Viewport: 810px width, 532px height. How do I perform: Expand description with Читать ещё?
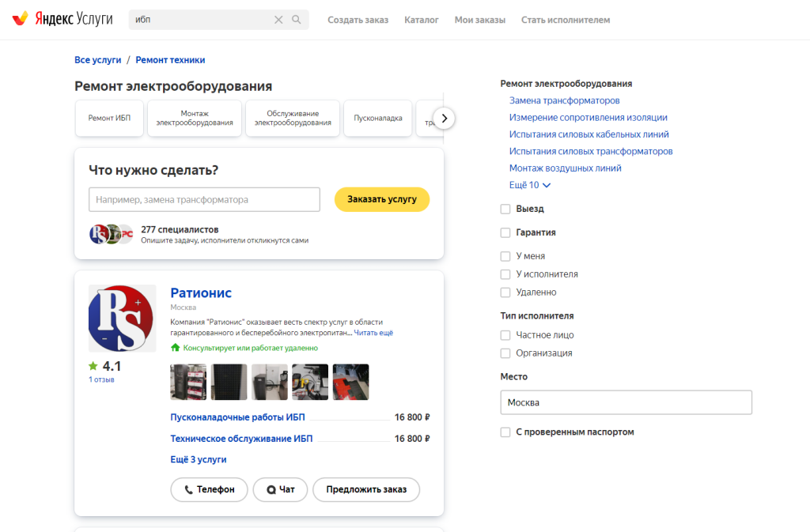[x=373, y=333]
